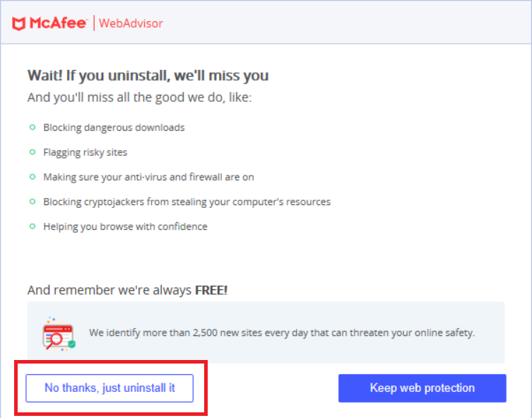Click the bullet circle beside Flagging risky sites
Viewport: 532px width, 418px height.
tap(32, 152)
